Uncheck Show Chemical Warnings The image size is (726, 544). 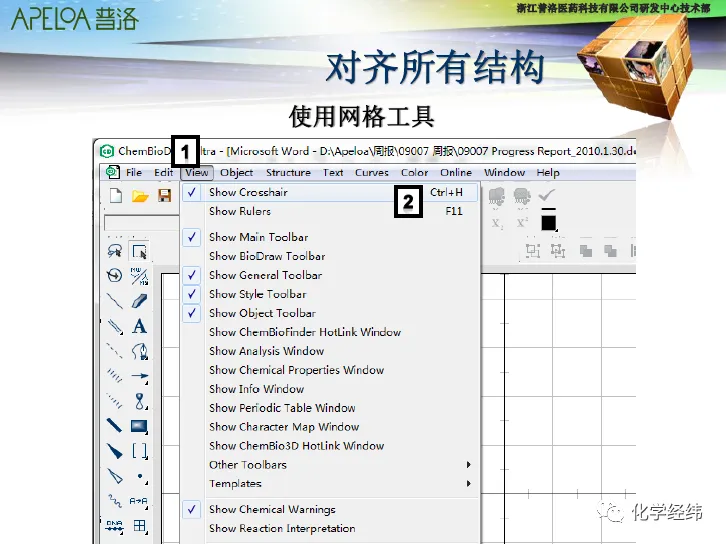click(x=329, y=509)
